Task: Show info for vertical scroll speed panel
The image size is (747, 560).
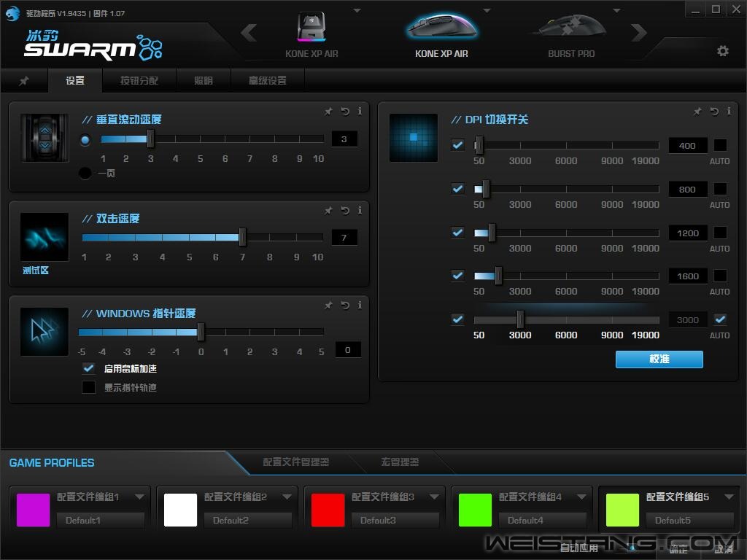Action: tap(360, 112)
